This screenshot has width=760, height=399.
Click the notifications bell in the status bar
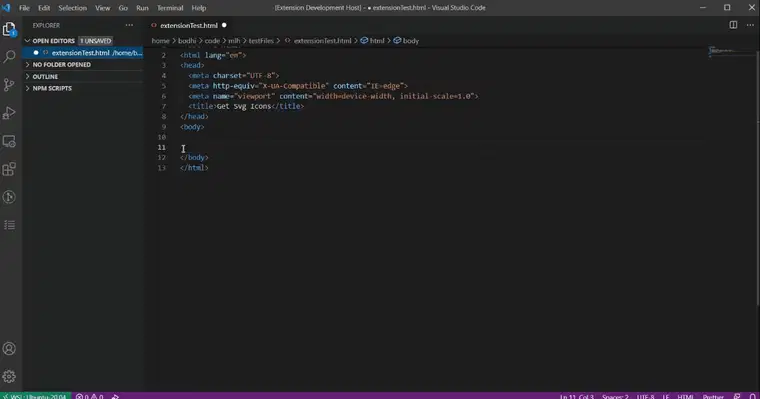point(753,396)
